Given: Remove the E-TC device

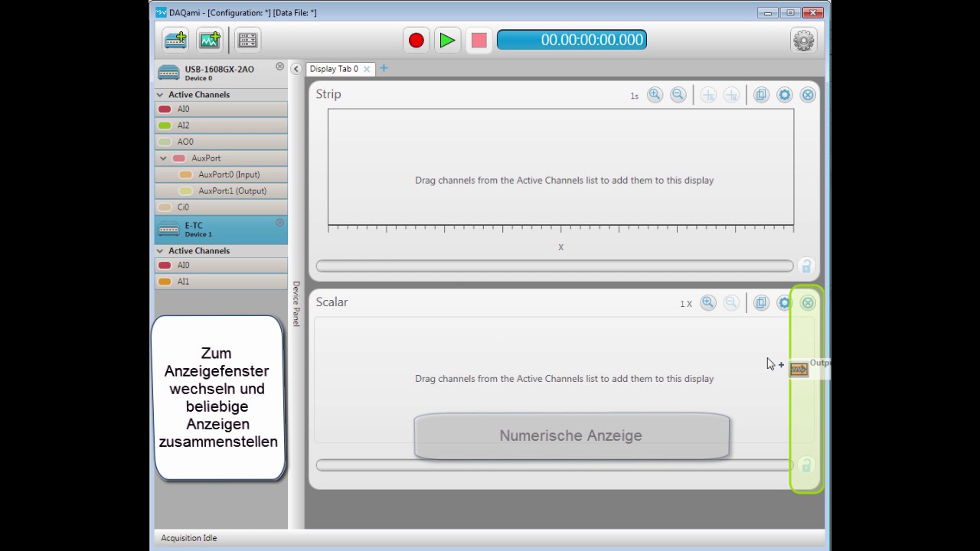Looking at the screenshot, I should (279, 223).
